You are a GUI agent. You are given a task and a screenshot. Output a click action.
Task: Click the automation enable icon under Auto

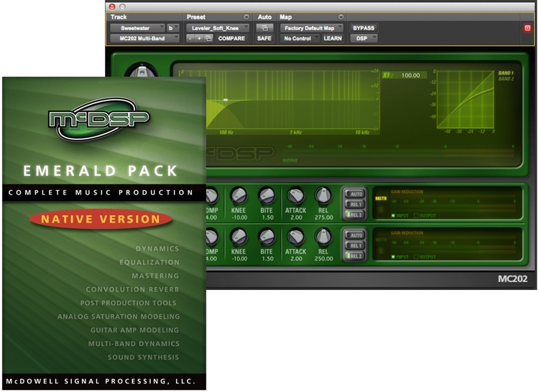tap(264, 28)
